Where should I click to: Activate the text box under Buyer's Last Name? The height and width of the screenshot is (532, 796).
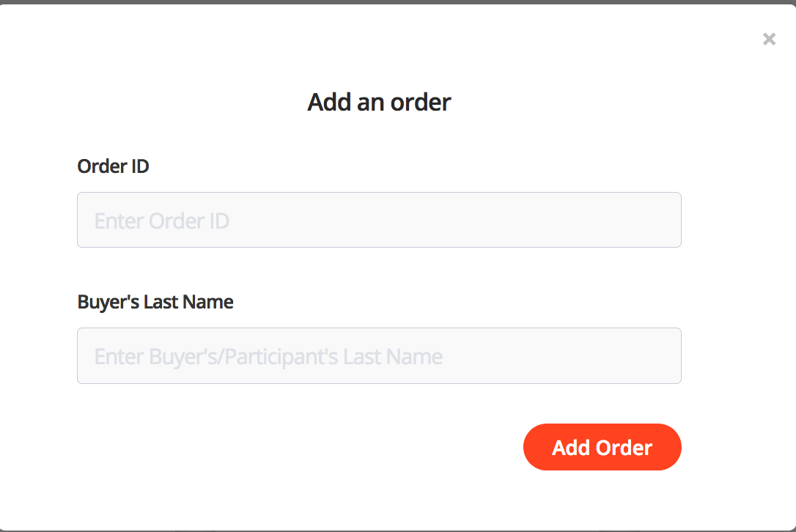click(379, 356)
